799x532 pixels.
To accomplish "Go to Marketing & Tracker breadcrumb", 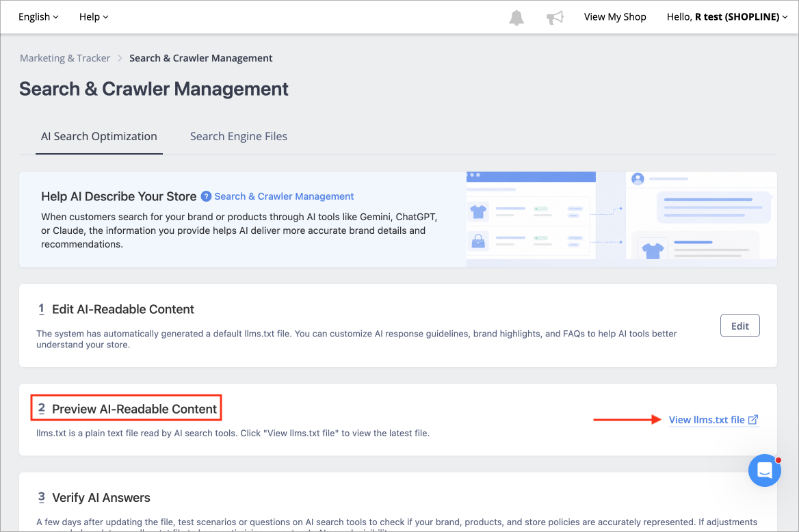I will pyautogui.click(x=65, y=58).
